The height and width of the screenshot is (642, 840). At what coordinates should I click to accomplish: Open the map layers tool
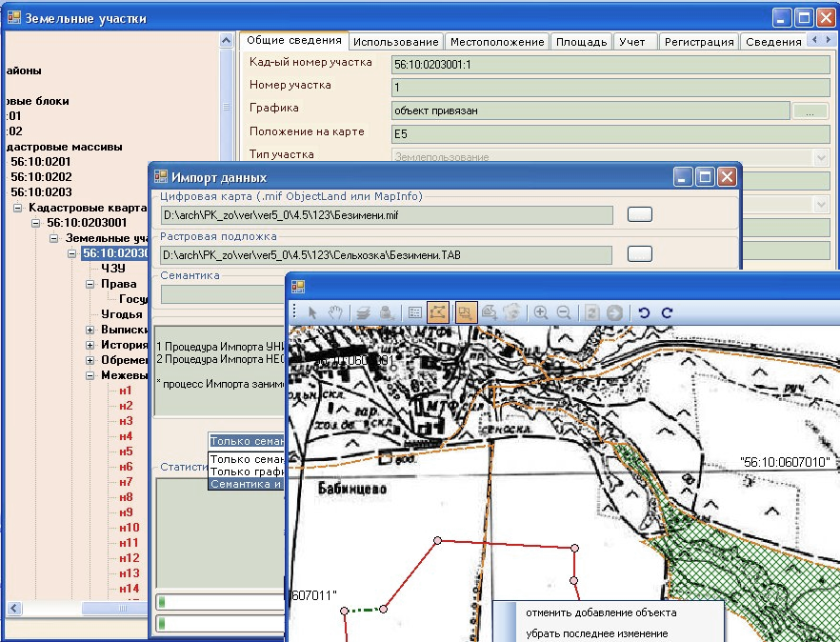click(x=363, y=311)
